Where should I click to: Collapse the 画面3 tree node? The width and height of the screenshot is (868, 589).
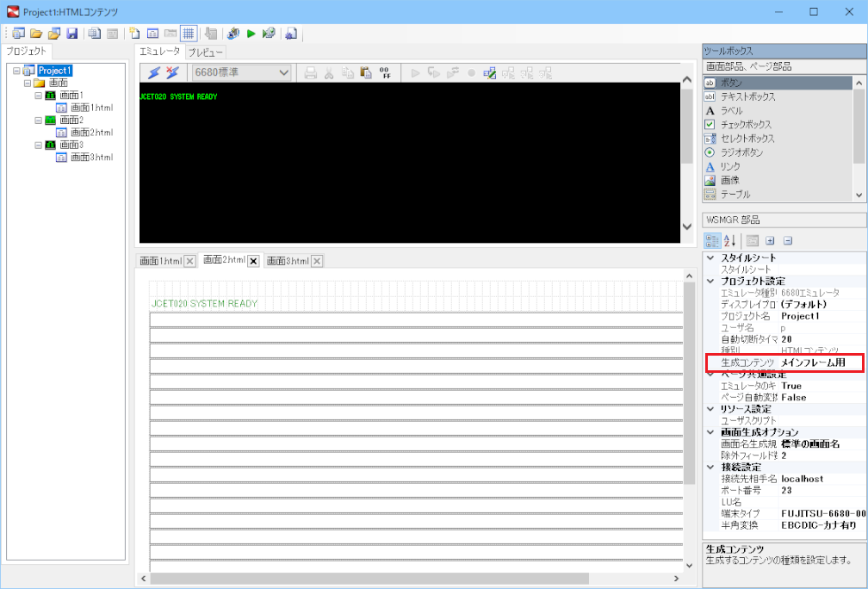[x=38, y=145]
